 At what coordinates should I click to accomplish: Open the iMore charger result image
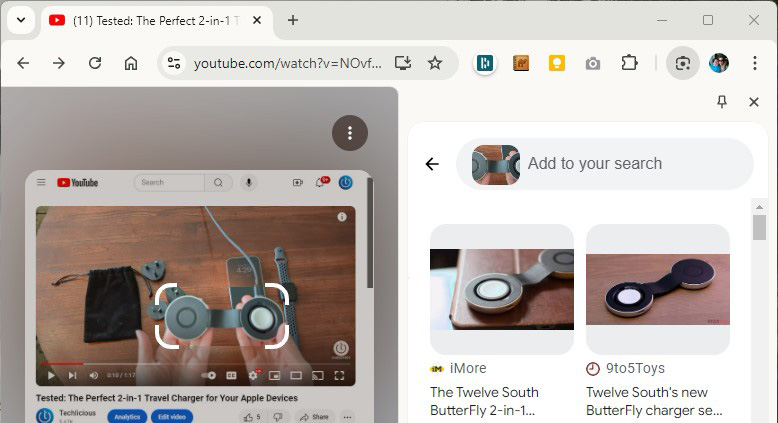(x=502, y=289)
